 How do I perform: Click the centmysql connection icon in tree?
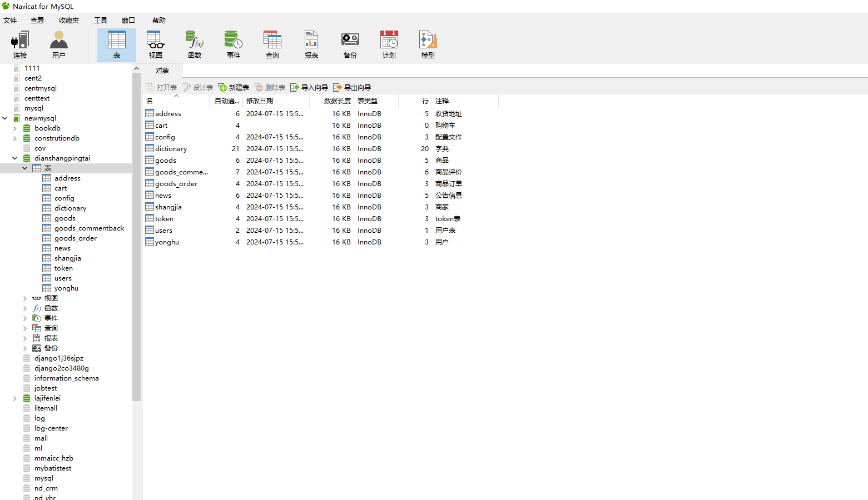pos(17,88)
